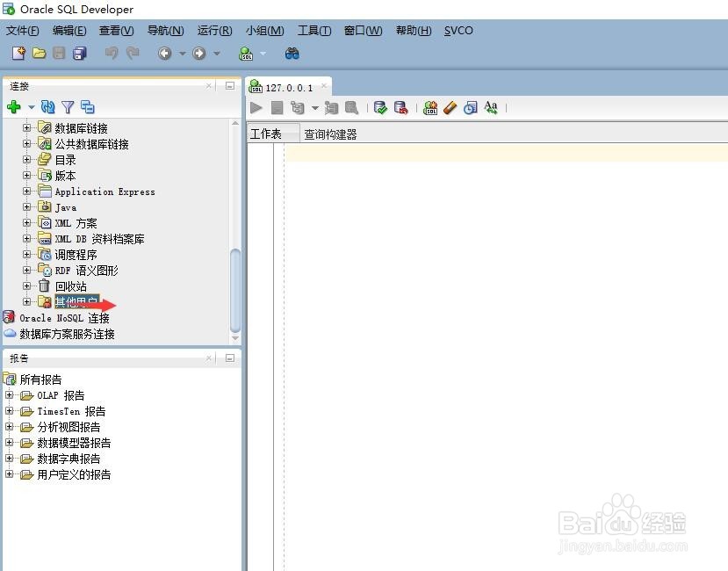Click the Open folder icon
Screen dimensions: 728x571
click(x=39, y=54)
